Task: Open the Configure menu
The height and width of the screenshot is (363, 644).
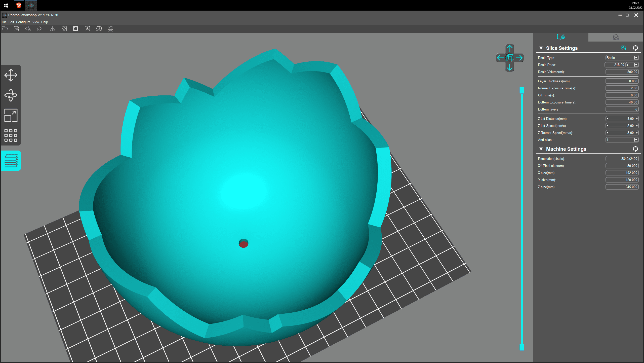Action: [23, 22]
